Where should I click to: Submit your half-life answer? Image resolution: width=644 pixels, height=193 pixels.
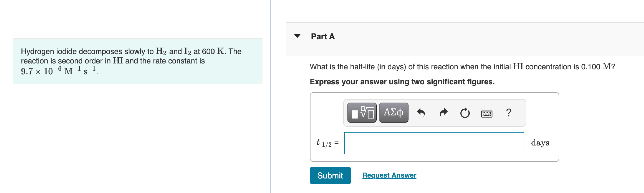(x=330, y=175)
